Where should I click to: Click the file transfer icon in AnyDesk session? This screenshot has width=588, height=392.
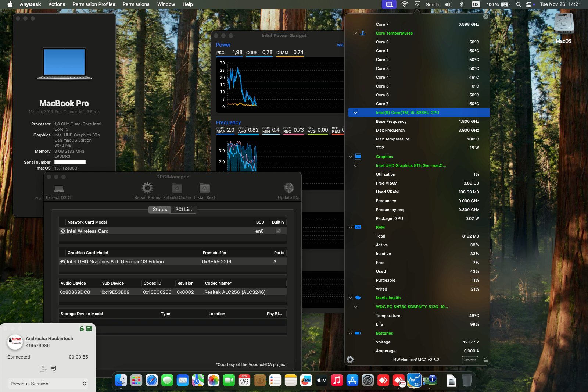pyautogui.click(x=43, y=368)
